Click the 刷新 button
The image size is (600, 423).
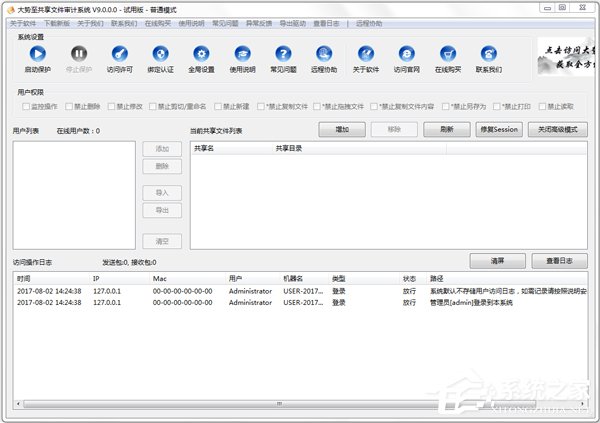[447, 130]
